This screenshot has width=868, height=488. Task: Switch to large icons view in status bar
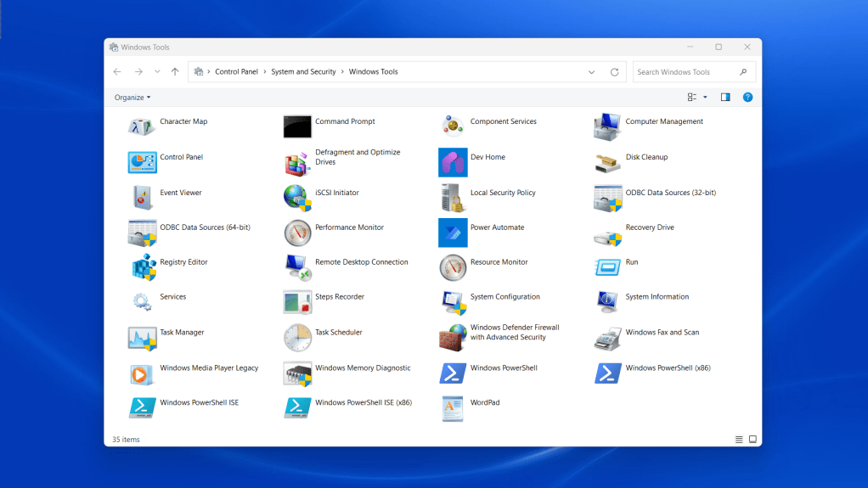coord(752,440)
